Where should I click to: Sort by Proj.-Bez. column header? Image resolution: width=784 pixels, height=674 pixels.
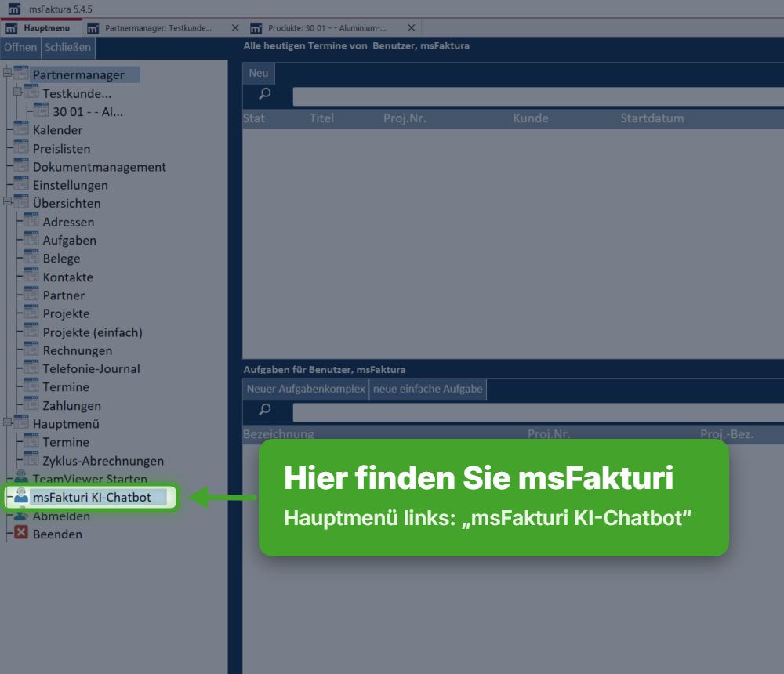[727, 433]
